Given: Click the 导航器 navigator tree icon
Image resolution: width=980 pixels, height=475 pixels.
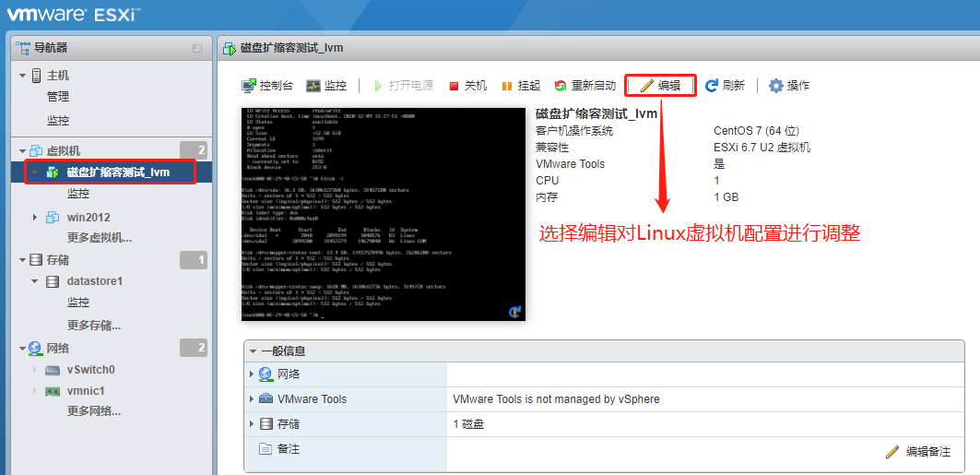Looking at the screenshot, I should click(23, 48).
